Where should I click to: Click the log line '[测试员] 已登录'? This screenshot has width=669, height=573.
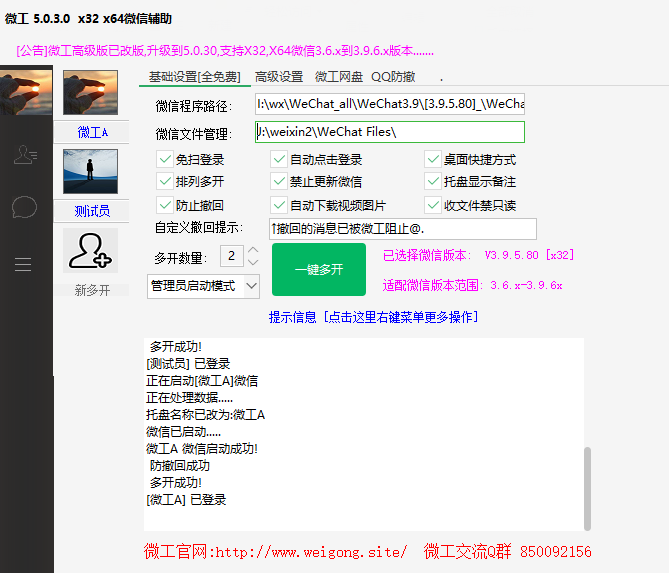[x=188, y=364]
